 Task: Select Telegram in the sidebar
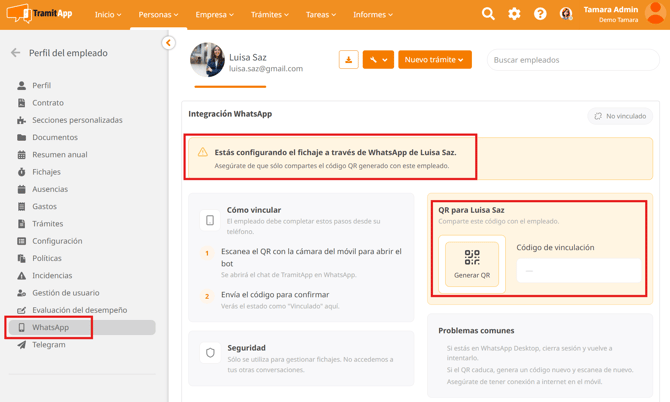point(48,345)
